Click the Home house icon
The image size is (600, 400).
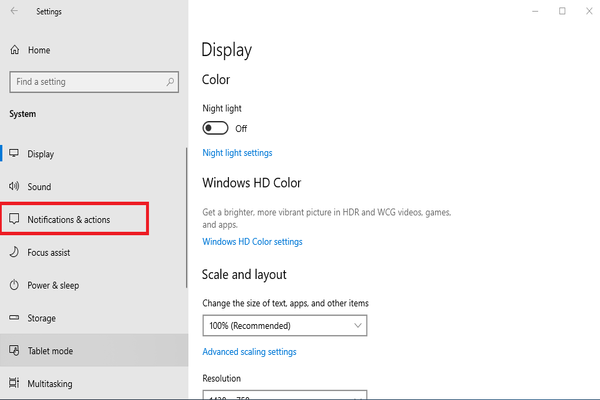(15, 50)
